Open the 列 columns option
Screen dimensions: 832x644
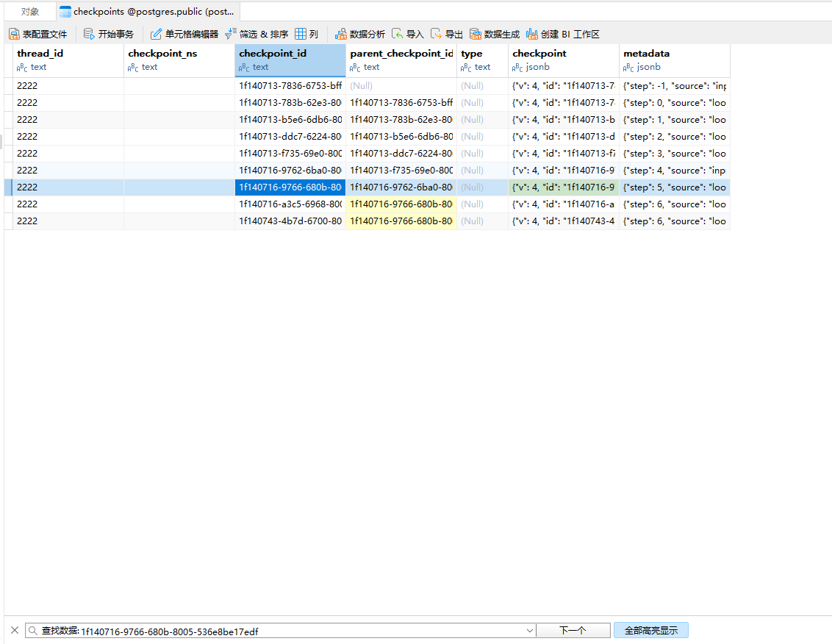[306, 35]
